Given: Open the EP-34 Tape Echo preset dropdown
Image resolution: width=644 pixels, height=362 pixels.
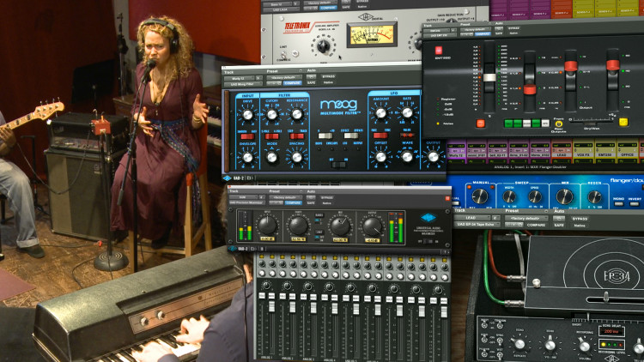Looking at the screenshot, I should point(527,219).
